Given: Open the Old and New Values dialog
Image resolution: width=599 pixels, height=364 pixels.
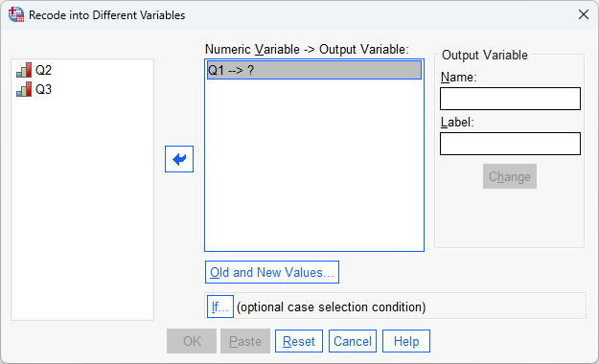Looking at the screenshot, I should tap(272, 272).
